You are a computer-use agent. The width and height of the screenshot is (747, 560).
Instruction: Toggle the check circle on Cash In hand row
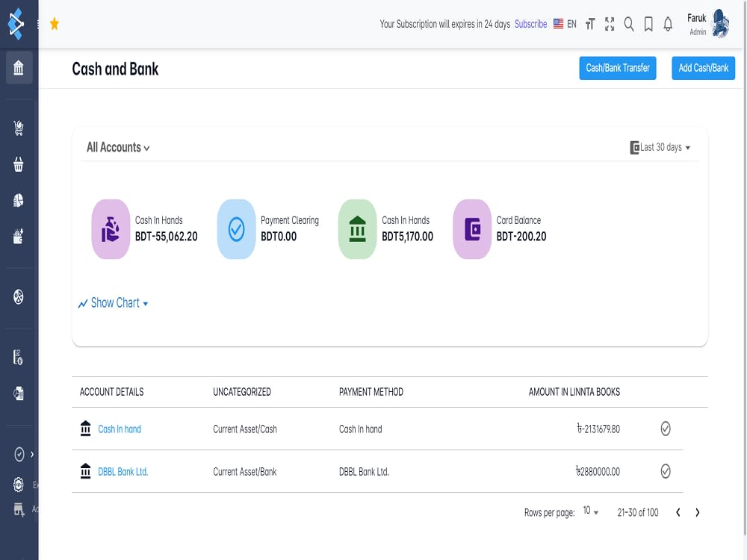(x=666, y=429)
